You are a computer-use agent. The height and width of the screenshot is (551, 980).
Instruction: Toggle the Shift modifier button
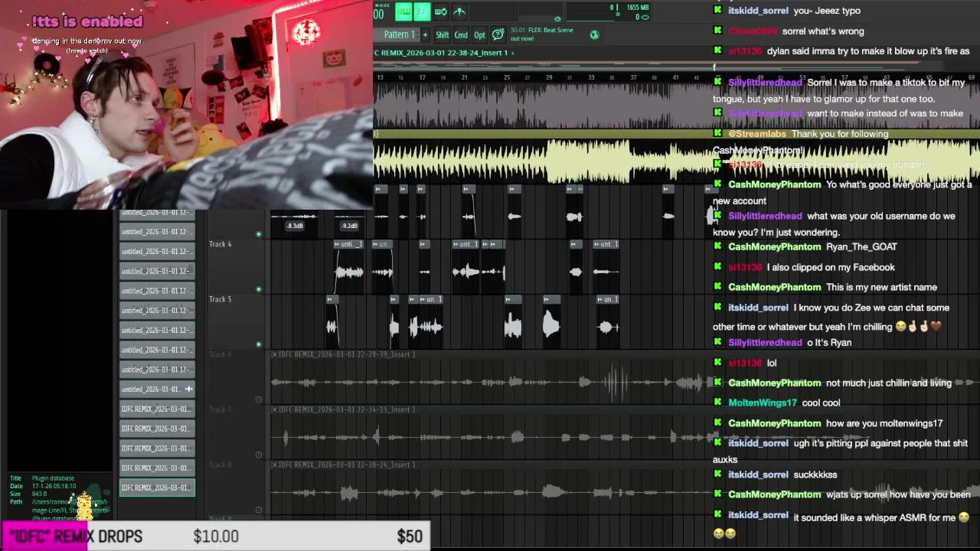(443, 34)
